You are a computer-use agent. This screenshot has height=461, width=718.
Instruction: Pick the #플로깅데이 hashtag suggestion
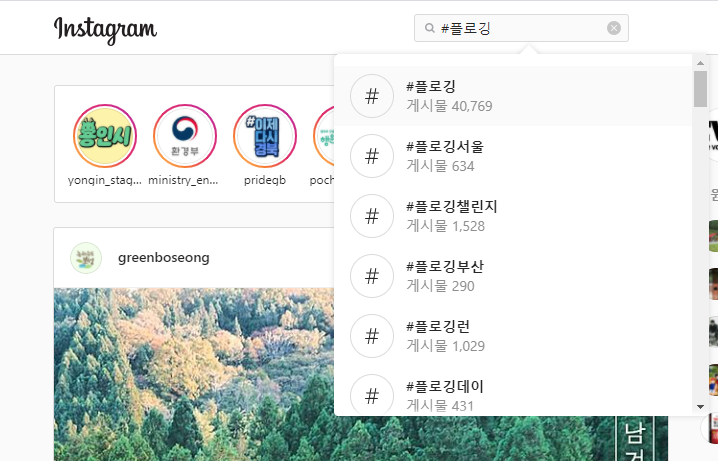tap(513, 396)
